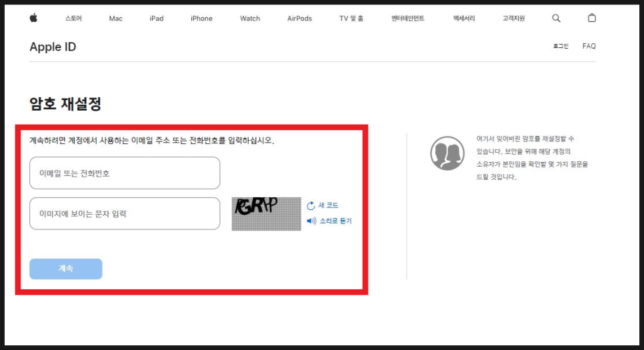
Task: Open the Mac menu item
Action: 116,19
